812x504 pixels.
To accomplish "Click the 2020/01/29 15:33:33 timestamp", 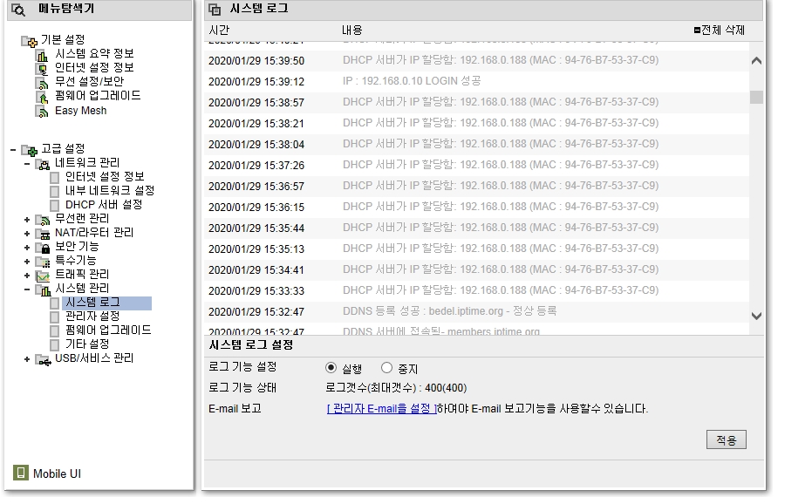I will point(256,291).
